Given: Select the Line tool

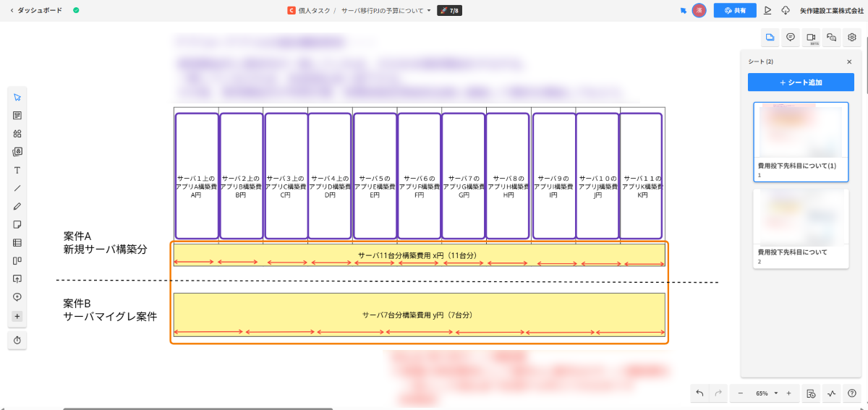Looking at the screenshot, I should point(17,188).
